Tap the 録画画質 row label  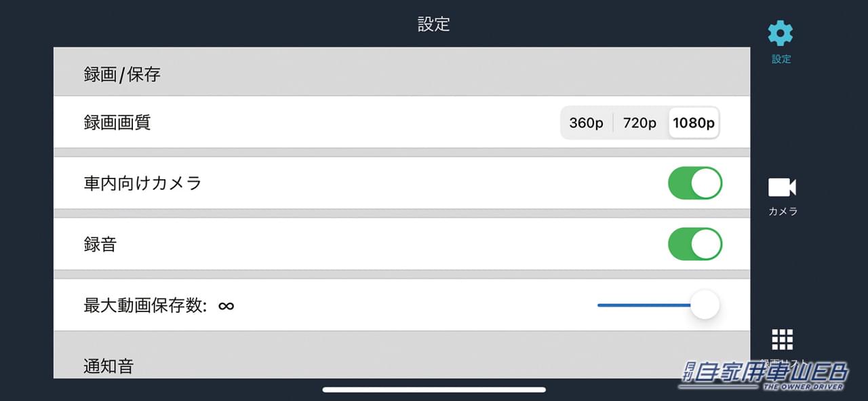(117, 123)
